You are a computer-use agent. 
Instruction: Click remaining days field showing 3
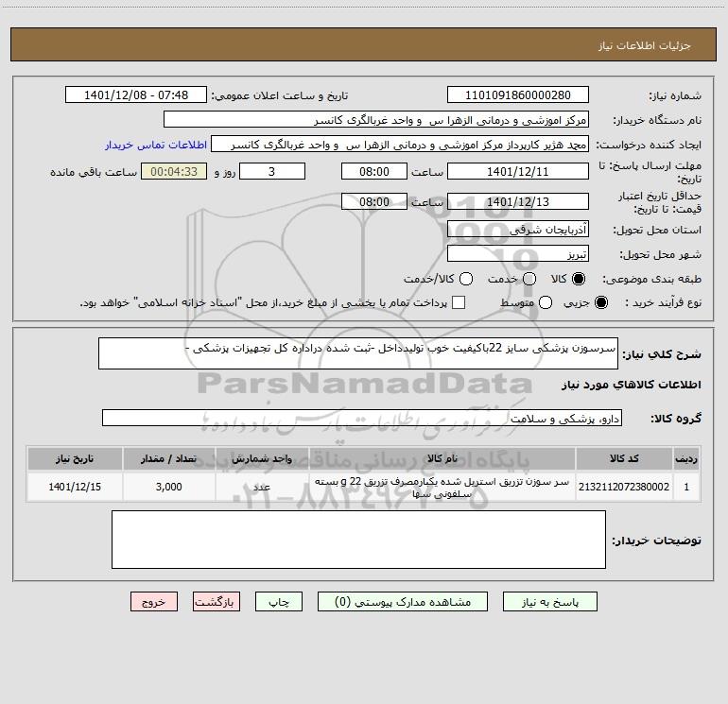(x=272, y=172)
